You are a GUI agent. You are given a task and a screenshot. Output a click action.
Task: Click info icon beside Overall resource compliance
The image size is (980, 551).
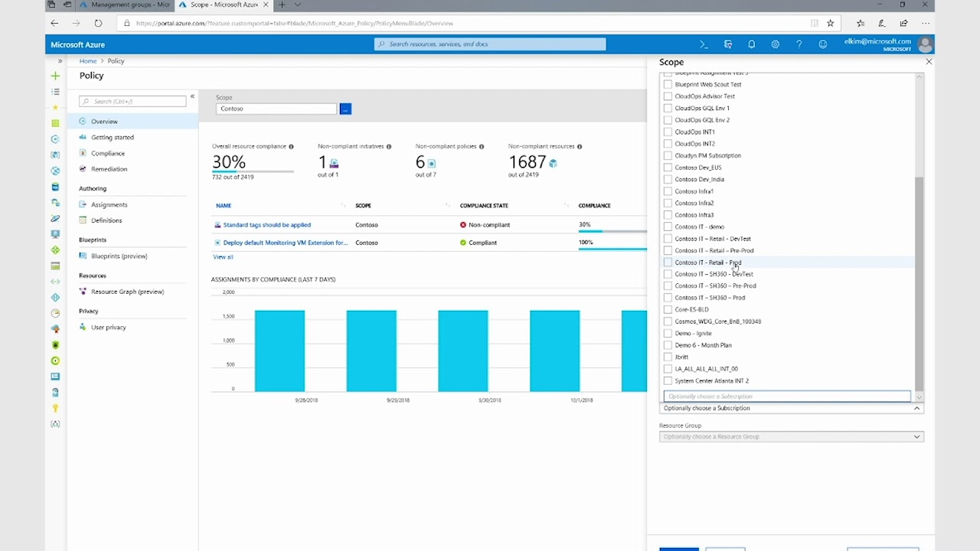[291, 146]
